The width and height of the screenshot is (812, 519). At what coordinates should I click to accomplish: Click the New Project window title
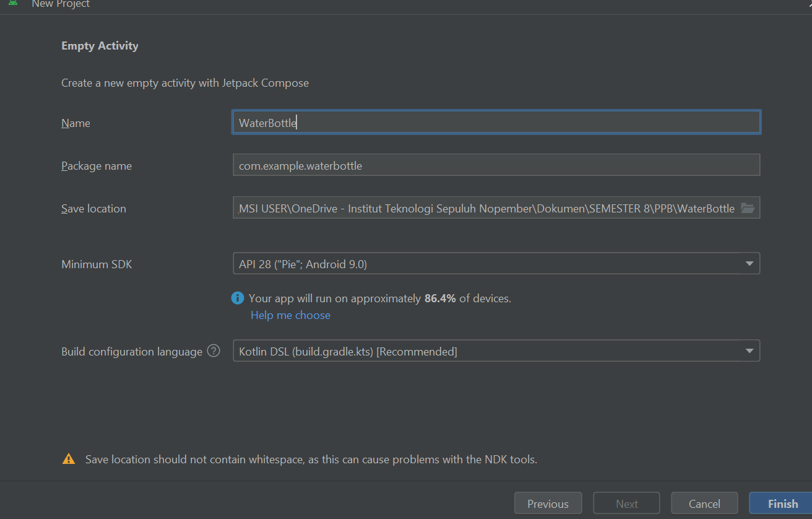[x=61, y=4]
